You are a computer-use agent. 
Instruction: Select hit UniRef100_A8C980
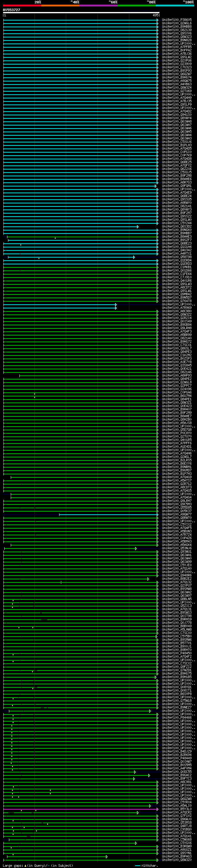[176, 311]
